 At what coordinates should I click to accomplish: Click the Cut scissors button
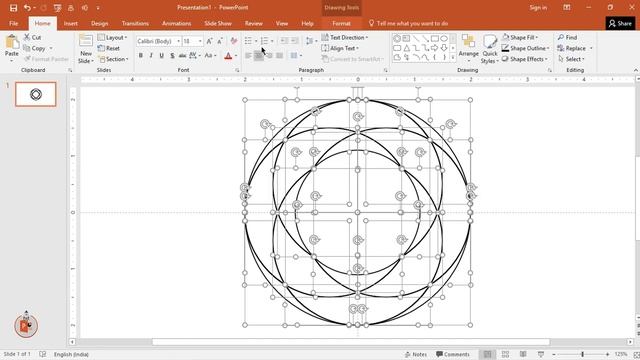(32, 37)
